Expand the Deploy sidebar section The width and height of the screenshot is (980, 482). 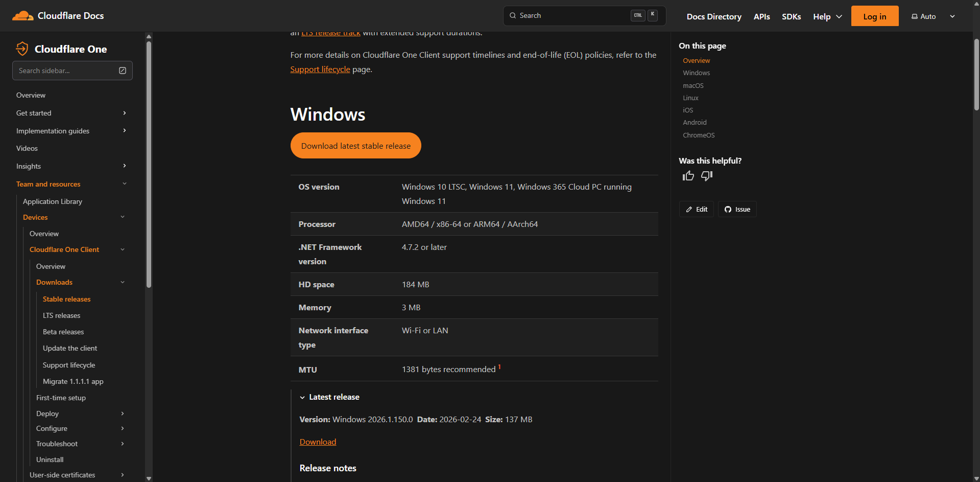[123, 414]
